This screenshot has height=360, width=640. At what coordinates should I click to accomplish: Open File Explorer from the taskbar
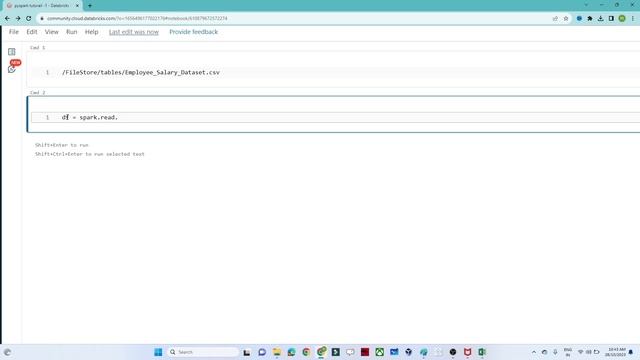[277, 352]
